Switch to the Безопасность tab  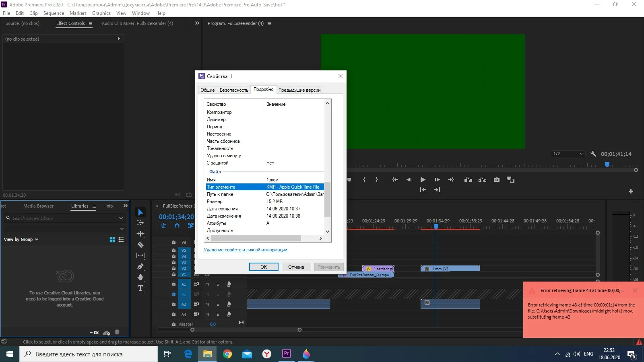click(234, 90)
